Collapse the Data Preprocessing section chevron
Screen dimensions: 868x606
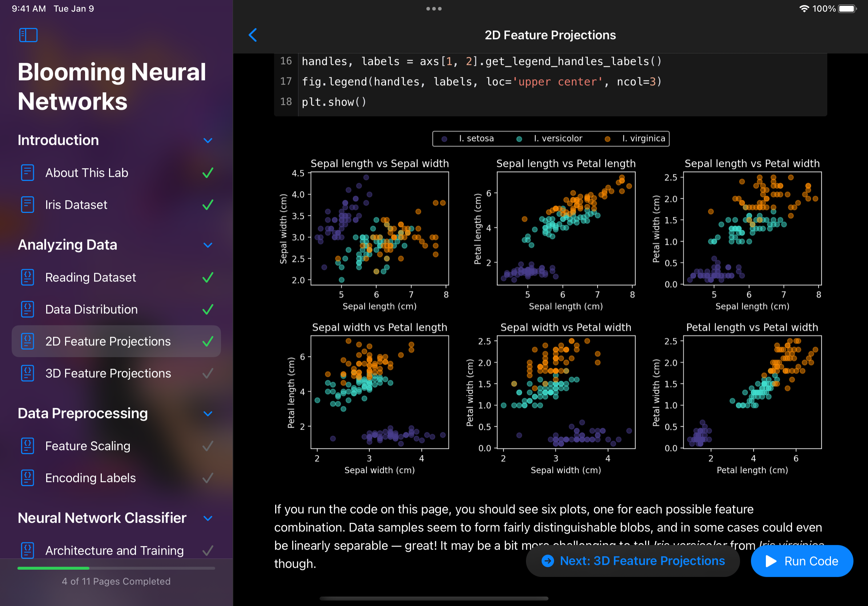coord(208,414)
